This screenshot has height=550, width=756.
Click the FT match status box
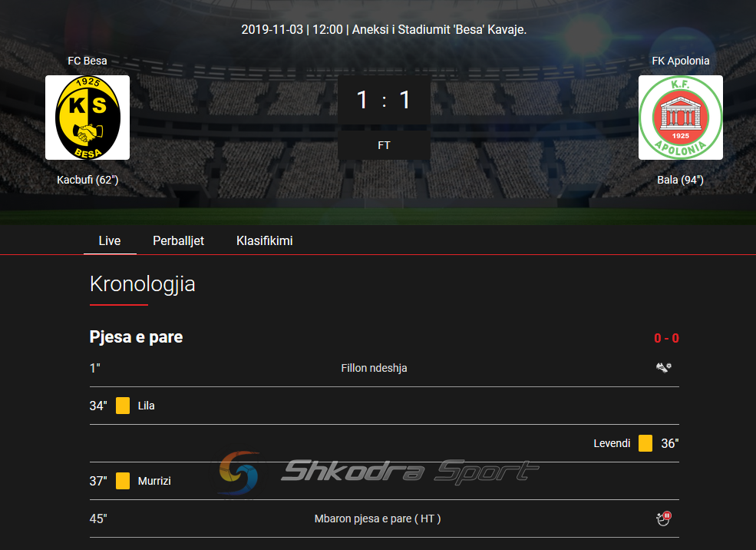click(384, 145)
